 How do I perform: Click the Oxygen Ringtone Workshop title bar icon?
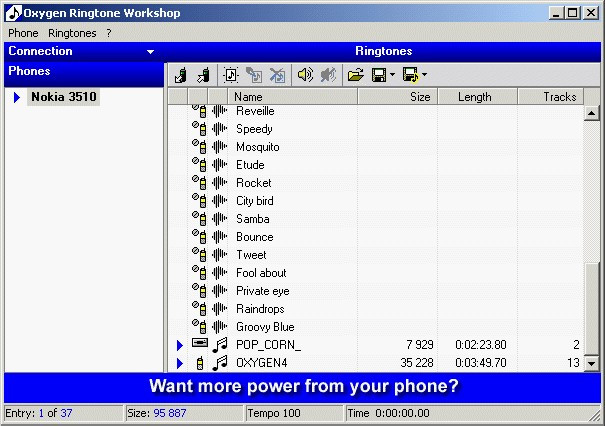coord(14,13)
